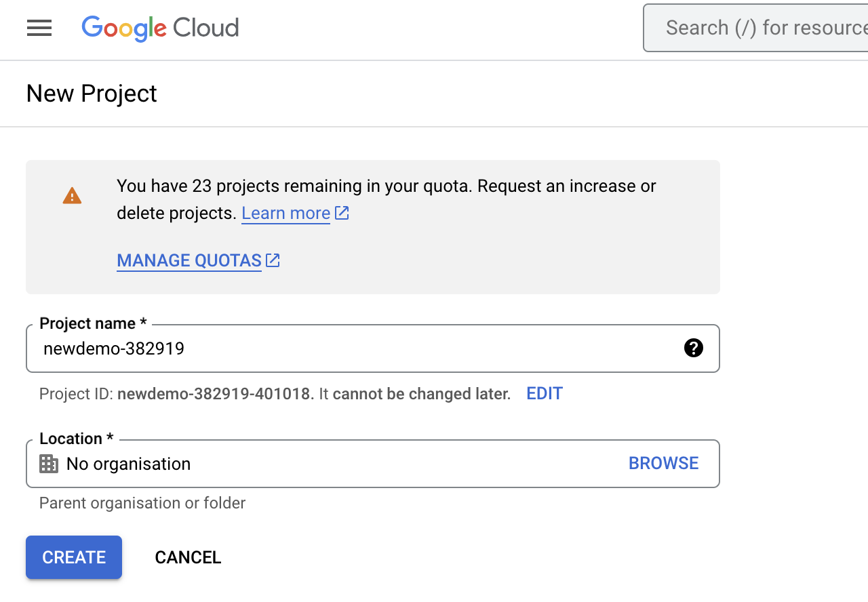Click the New Project page heading
This screenshot has height=602, width=868.
tap(92, 94)
